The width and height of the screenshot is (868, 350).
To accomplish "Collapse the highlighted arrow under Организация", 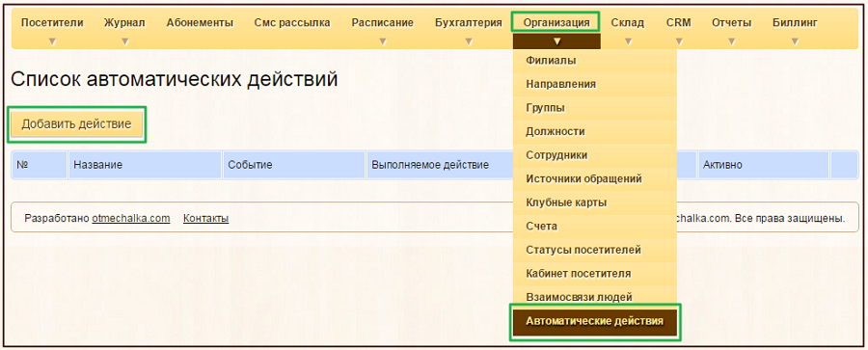I will (x=556, y=41).
